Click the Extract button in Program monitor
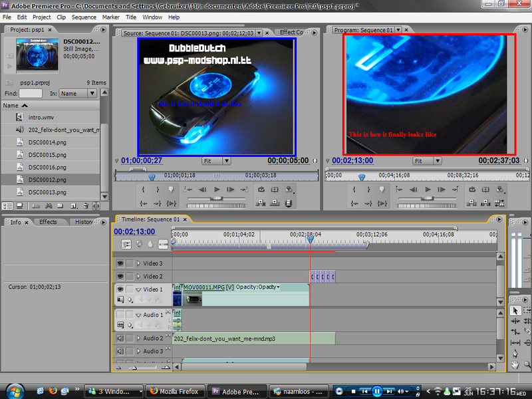532x399 pixels. [x=485, y=203]
